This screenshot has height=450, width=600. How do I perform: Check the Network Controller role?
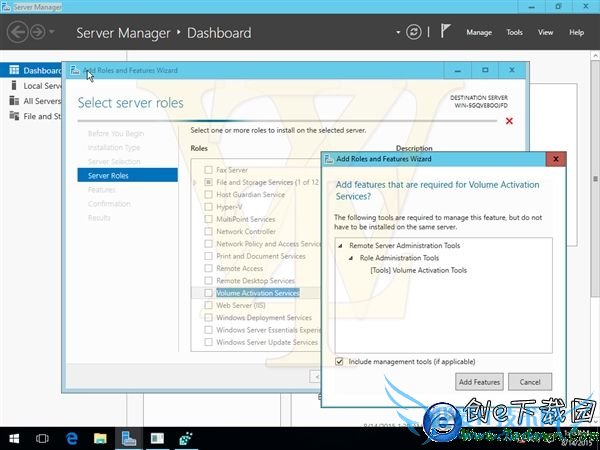tap(208, 231)
